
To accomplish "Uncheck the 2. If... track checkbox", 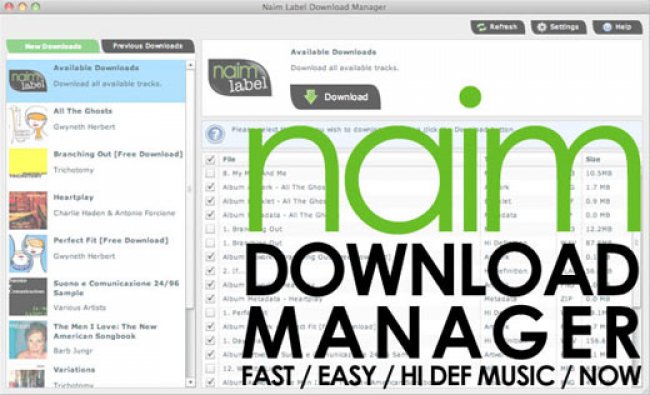I will coord(211,271).
